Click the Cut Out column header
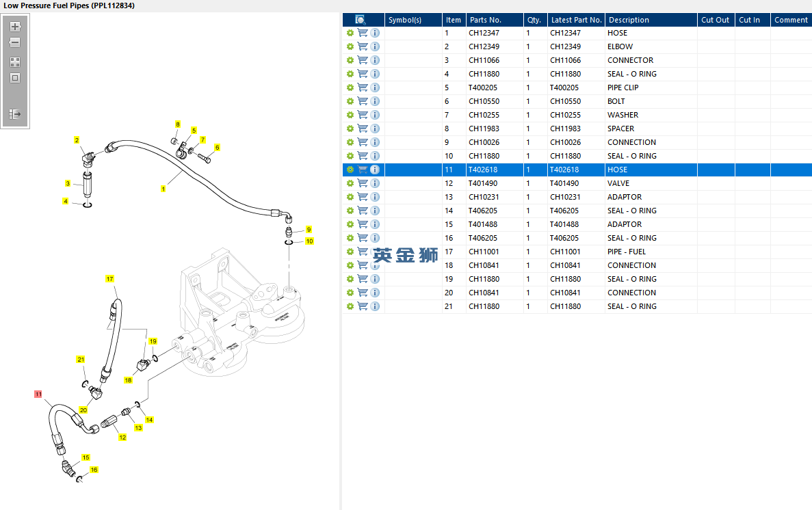Screen dimensions: 812x510 (716, 20)
